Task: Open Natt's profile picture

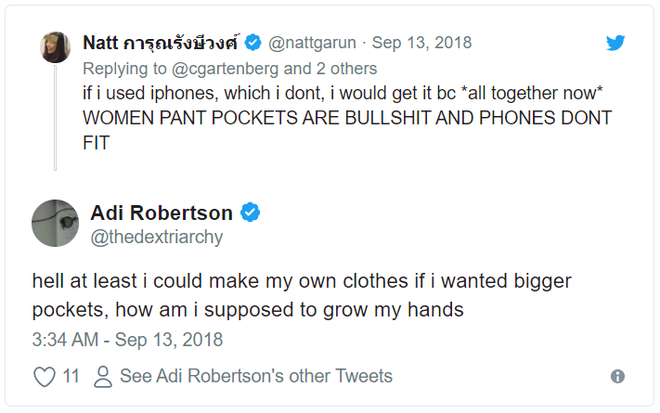Action: (x=54, y=46)
